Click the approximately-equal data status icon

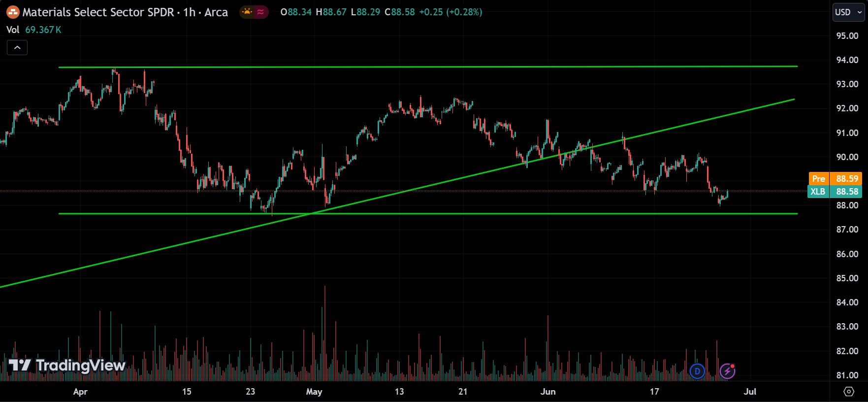click(x=260, y=12)
